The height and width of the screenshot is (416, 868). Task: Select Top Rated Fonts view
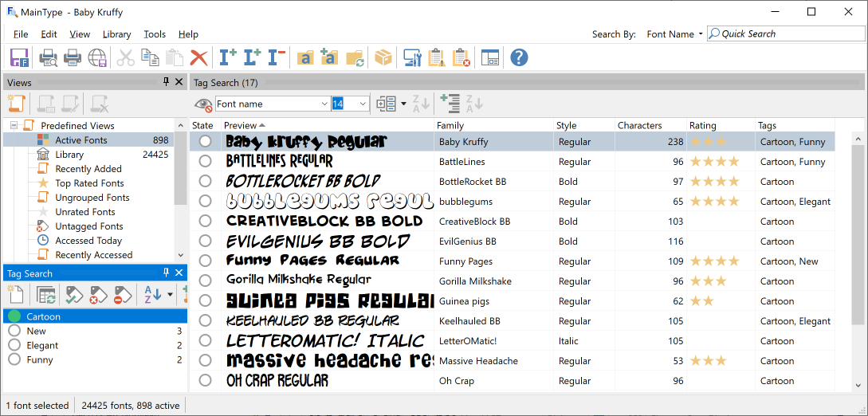[x=89, y=183]
